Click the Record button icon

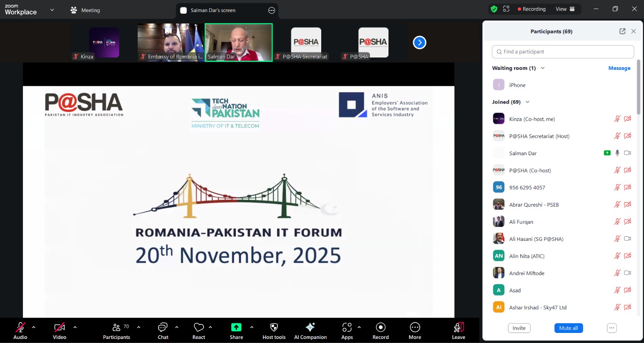click(x=380, y=327)
